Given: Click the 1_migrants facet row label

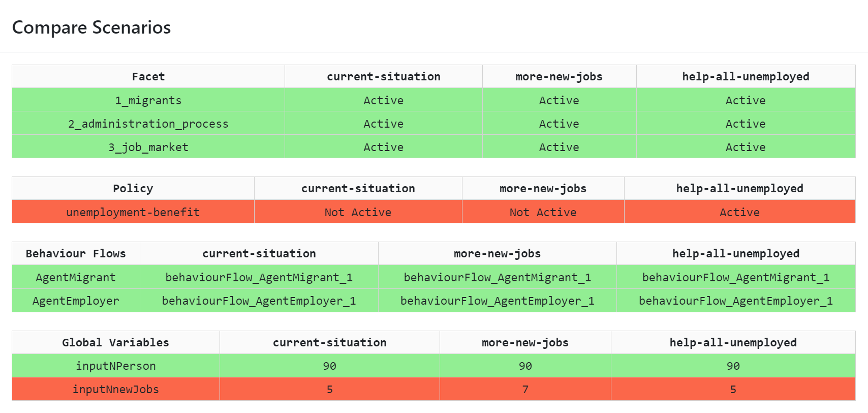Looking at the screenshot, I should coord(148,101).
